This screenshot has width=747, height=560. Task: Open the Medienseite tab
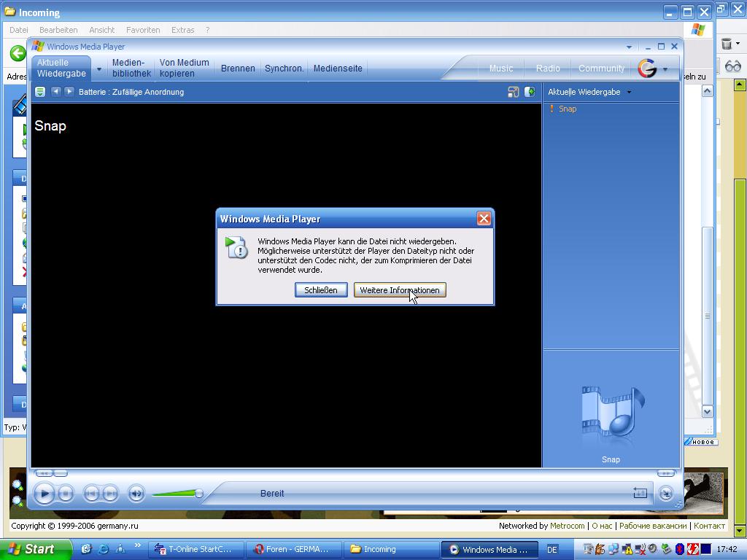tap(338, 68)
